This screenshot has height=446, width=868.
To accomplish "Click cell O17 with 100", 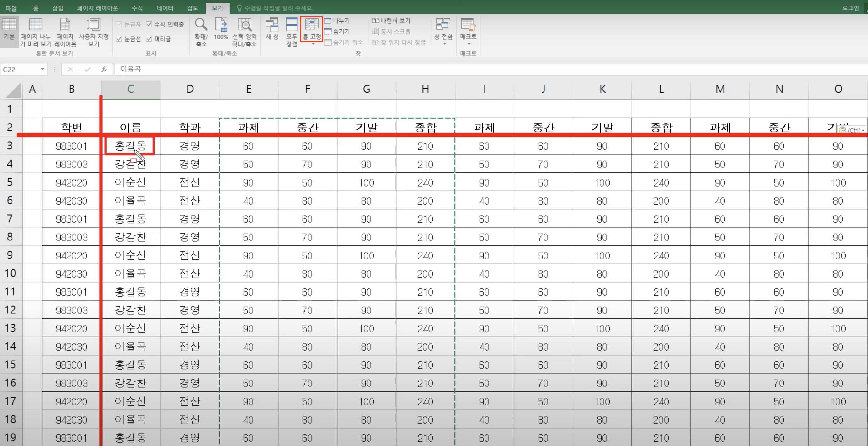I will click(x=838, y=401).
